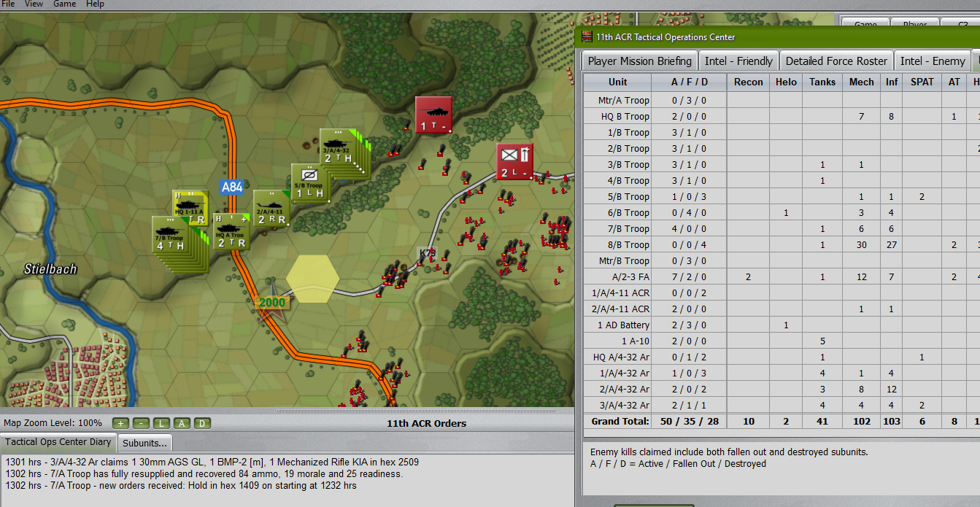Viewport: 980px width, 507px height.
Task: Toggle the L map display button
Action: coord(161,424)
